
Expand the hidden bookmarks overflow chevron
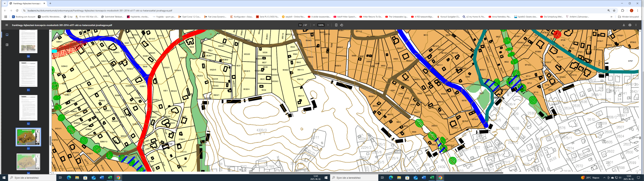click(611, 17)
